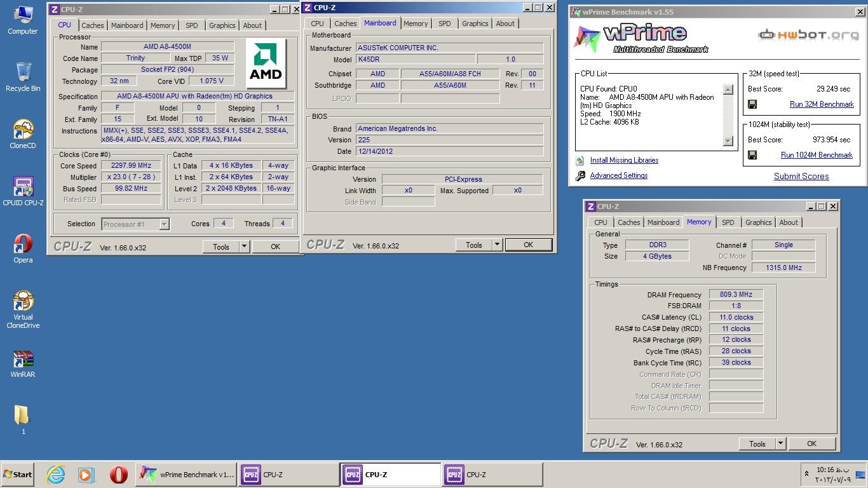This screenshot has height=488, width=868.
Task: Open the Opera desktop shortcut
Action: click(x=23, y=249)
